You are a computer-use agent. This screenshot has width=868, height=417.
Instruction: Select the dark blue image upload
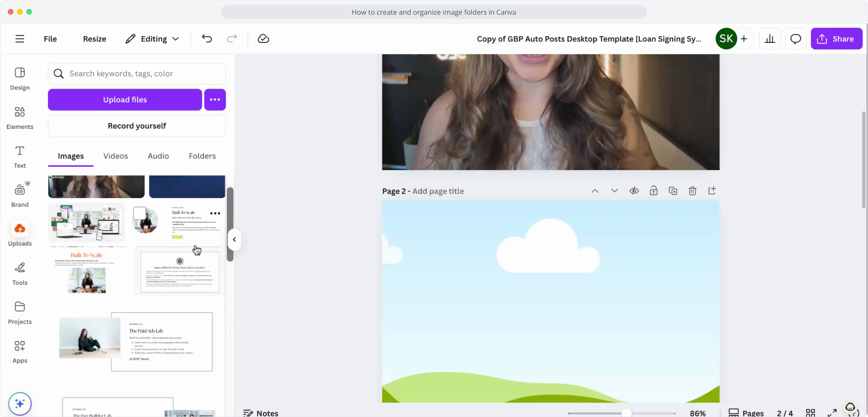pos(187,186)
